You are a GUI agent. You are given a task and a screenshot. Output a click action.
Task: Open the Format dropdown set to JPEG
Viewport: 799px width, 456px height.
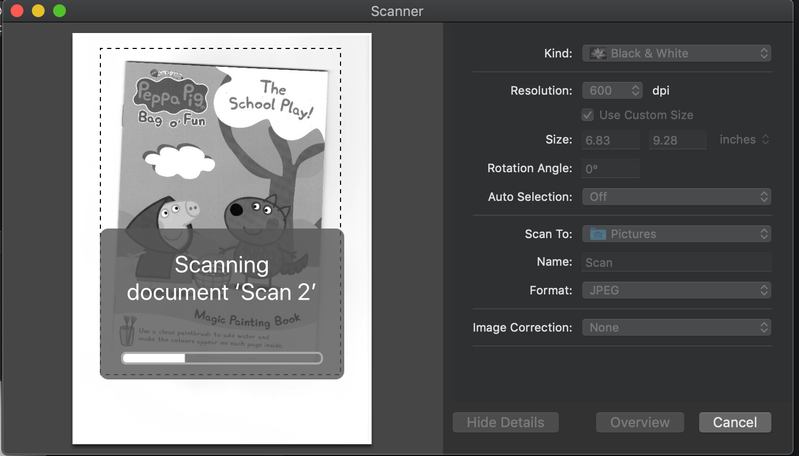676,290
